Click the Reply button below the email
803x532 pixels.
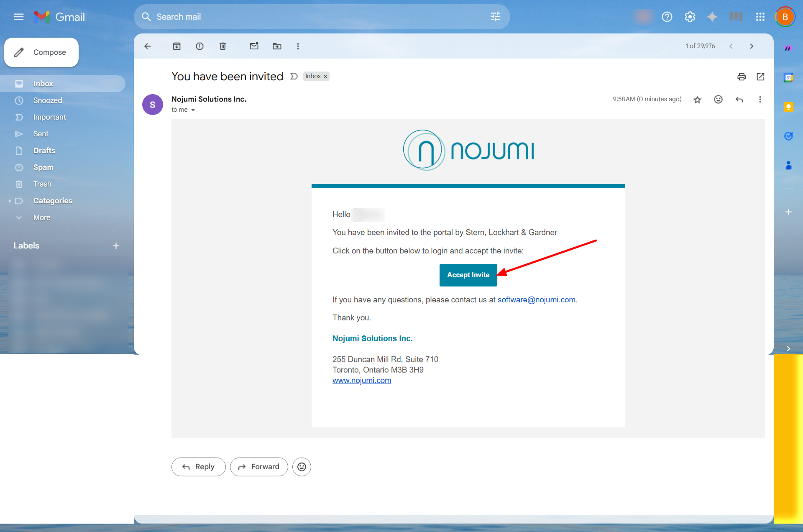(x=199, y=467)
